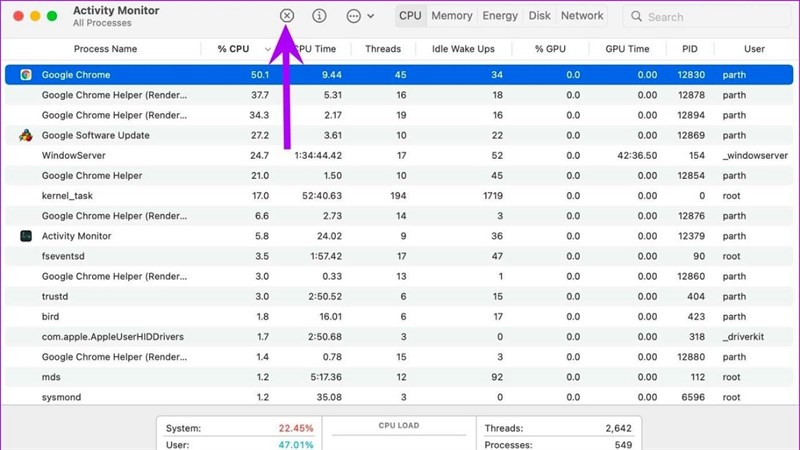Select Google Chrome Helper row with PID 12860
Viewport: 800px width, 450px height.
[x=399, y=277]
